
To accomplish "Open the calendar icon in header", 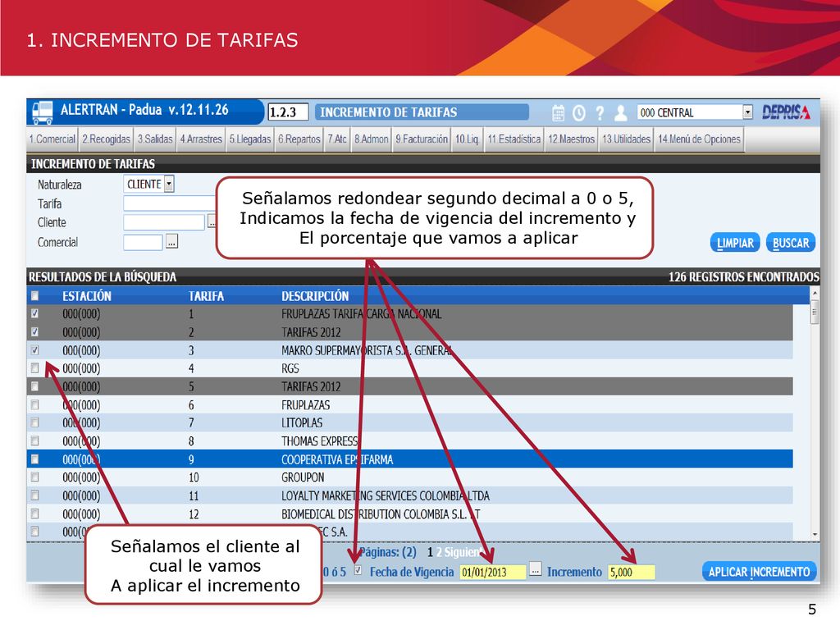I will pyautogui.click(x=558, y=112).
